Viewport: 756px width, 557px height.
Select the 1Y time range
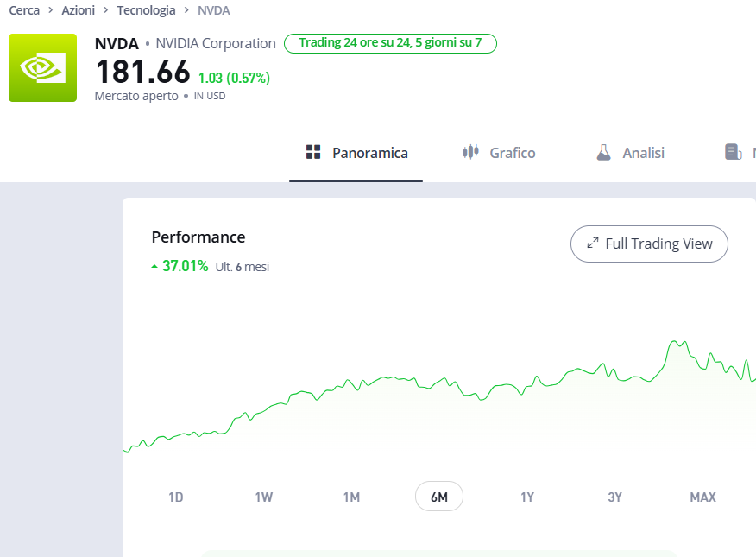pos(527,497)
